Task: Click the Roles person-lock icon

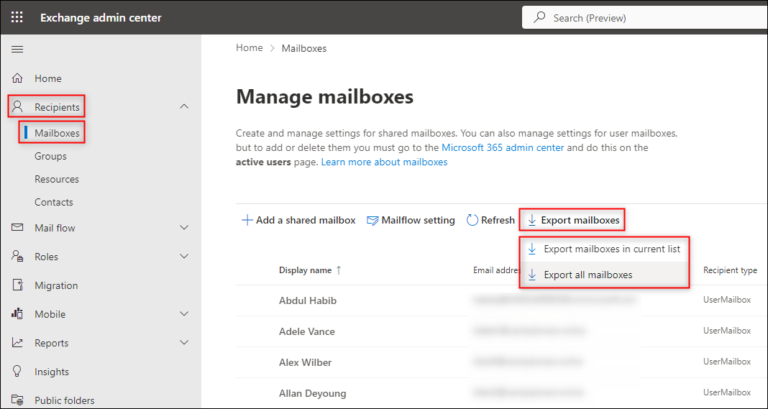Action: pyautogui.click(x=17, y=256)
